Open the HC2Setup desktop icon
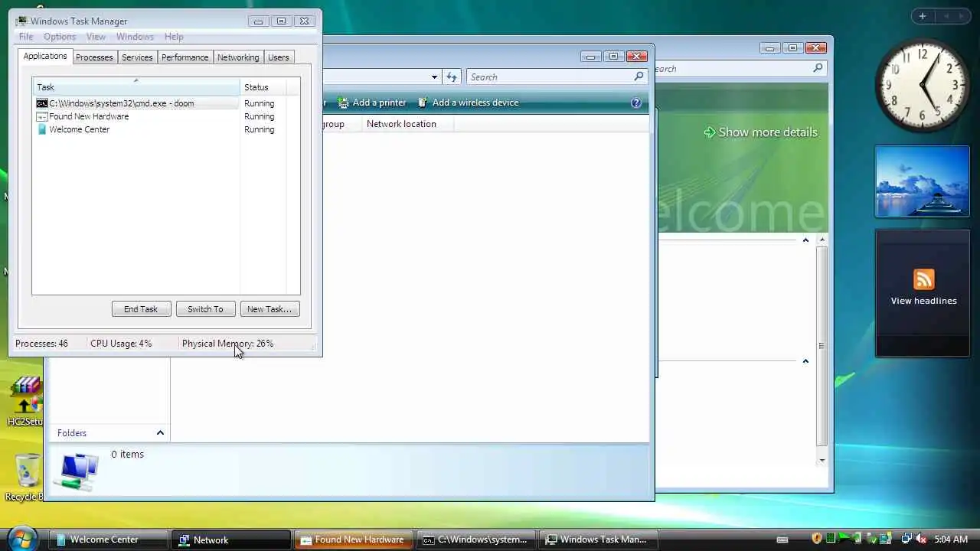Viewport: 980px width, 551px height. click(x=25, y=400)
